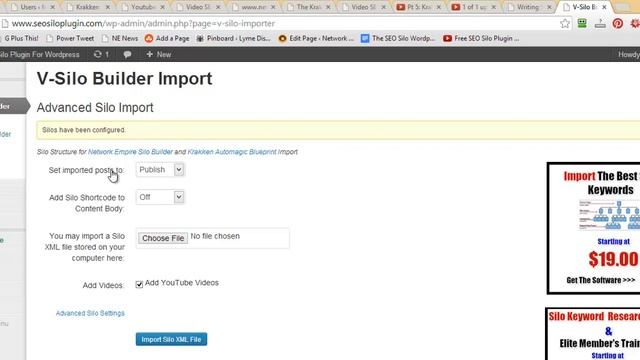Open the Krakken Automagic Blueprint link
Image resolution: width=640 pixels, height=360 pixels.
(232, 152)
